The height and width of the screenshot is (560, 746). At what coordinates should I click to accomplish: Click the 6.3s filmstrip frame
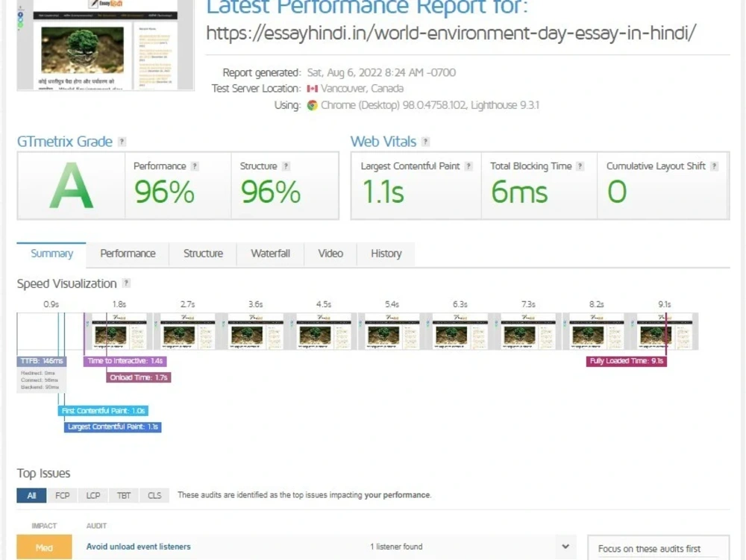pos(460,331)
